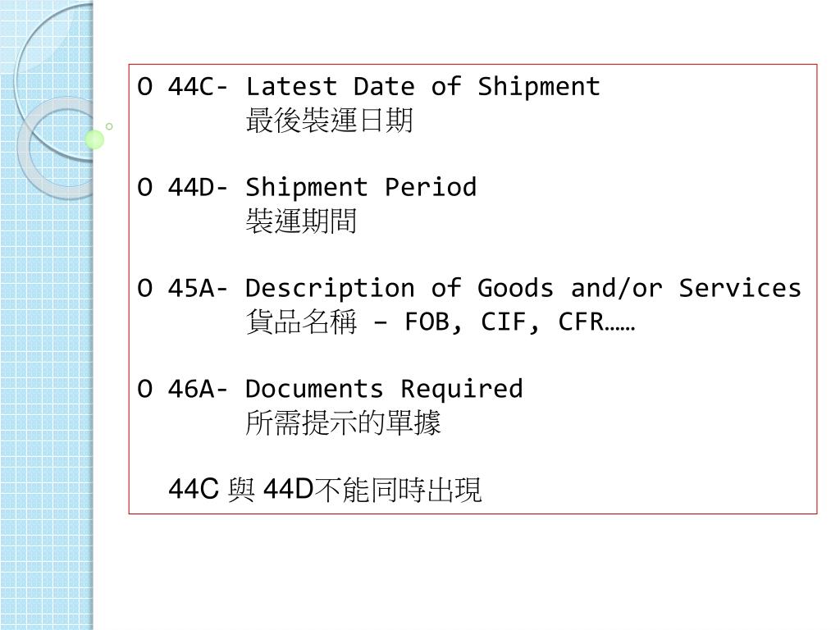Image resolution: width=840 pixels, height=630 pixels.
Task: Click the Chinese text 貨品名稱
Action: click(x=301, y=322)
